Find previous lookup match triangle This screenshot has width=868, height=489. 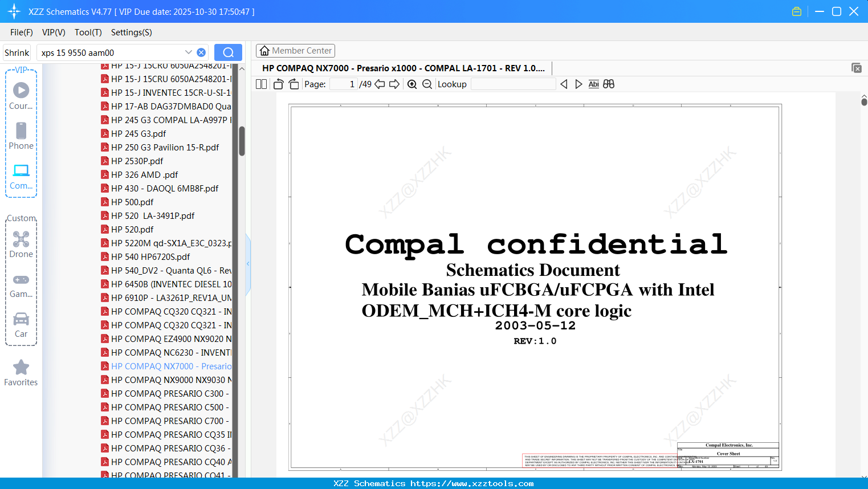[564, 84]
